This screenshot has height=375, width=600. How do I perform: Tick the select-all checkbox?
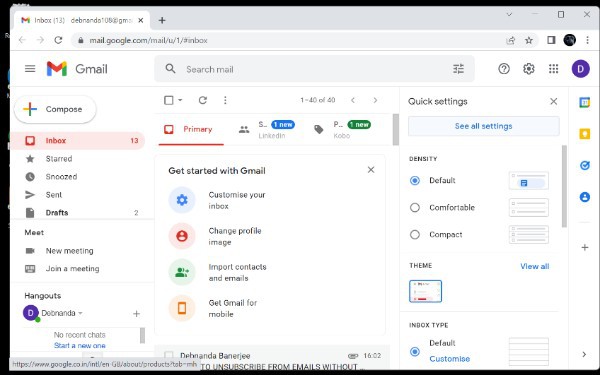tap(168, 100)
